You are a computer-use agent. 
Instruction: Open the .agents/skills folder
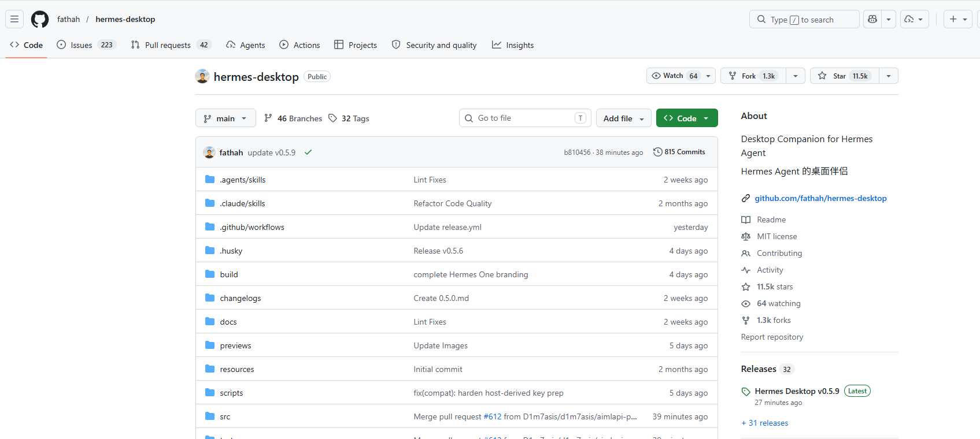[243, 180]
